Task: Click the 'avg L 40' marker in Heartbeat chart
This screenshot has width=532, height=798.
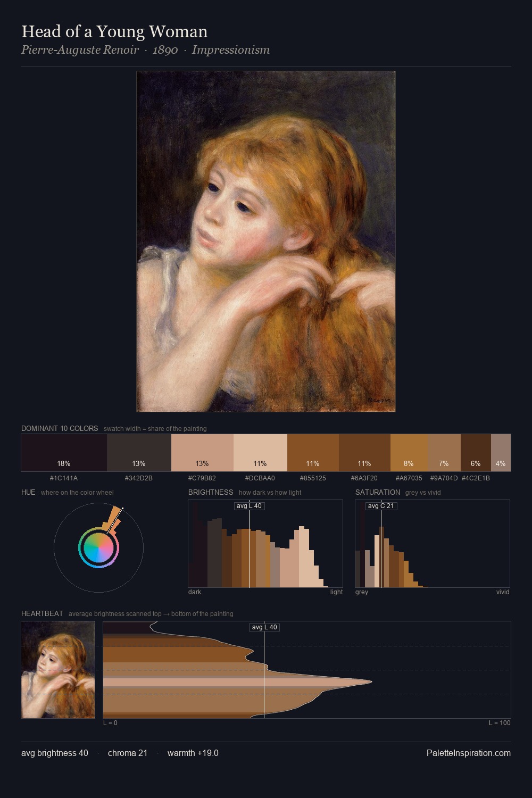Action: pyautogui.click(x=264, y=627)
